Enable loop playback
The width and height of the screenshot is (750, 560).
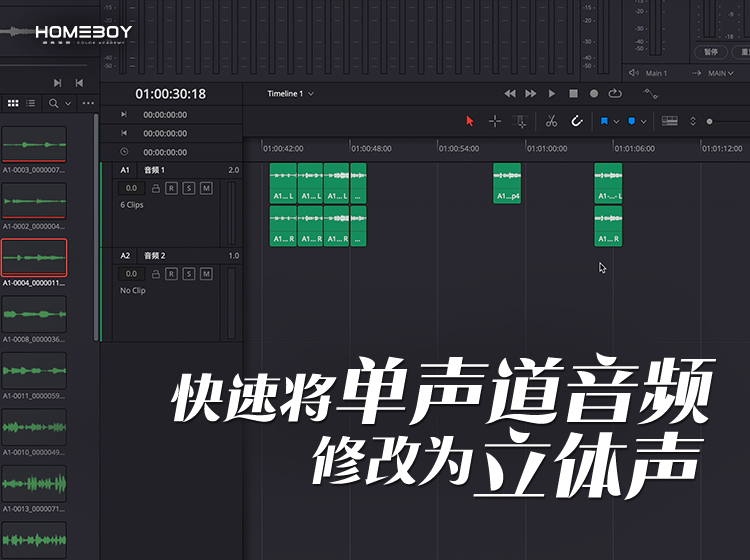[x=614, y=93]
